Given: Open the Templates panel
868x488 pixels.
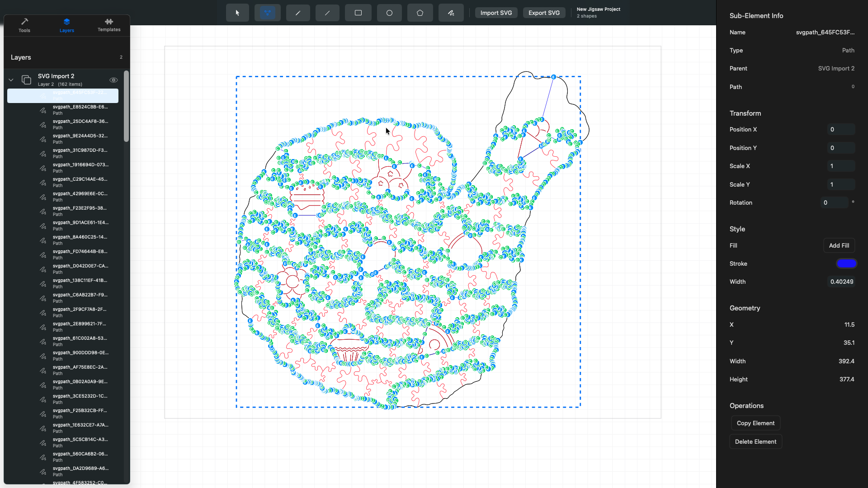Looking at the screenshot, I should coord(108,25).
